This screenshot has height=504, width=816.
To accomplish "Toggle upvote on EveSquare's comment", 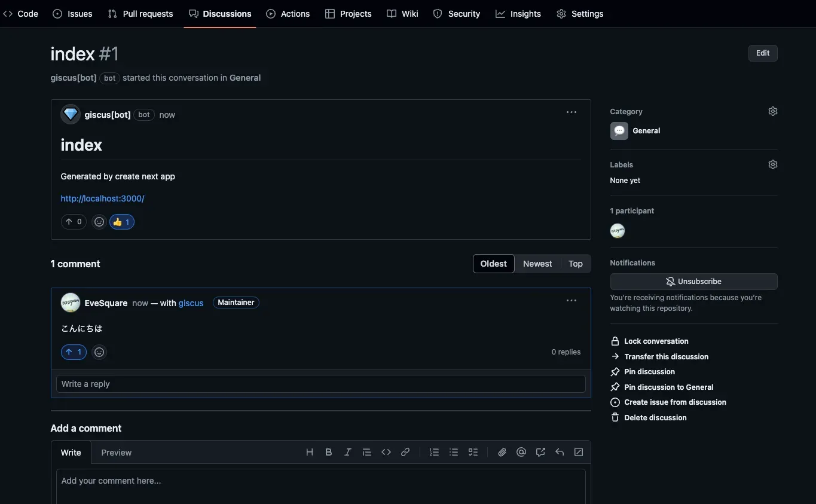I will pos(74,352).
